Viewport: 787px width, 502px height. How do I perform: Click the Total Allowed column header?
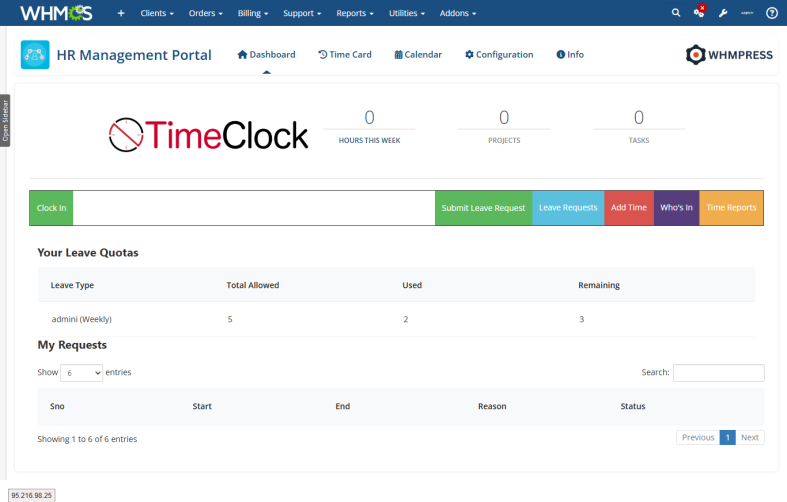252,285
